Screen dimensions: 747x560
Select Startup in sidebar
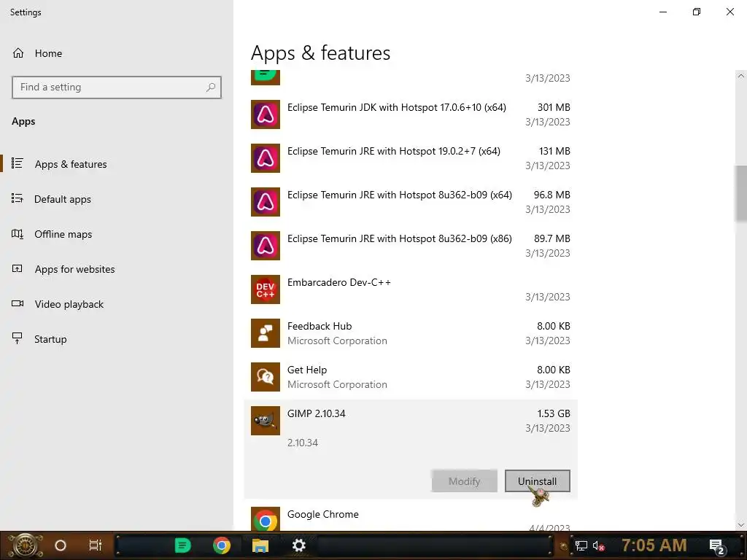click(50, 339)
